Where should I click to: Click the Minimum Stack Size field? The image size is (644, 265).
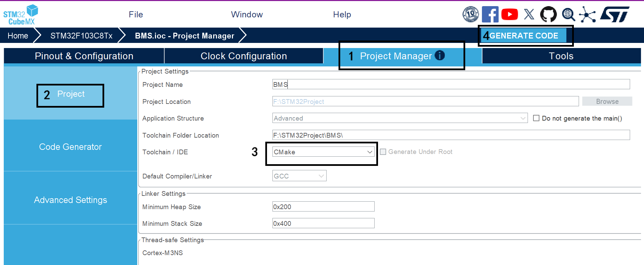[x=323, y=223]
